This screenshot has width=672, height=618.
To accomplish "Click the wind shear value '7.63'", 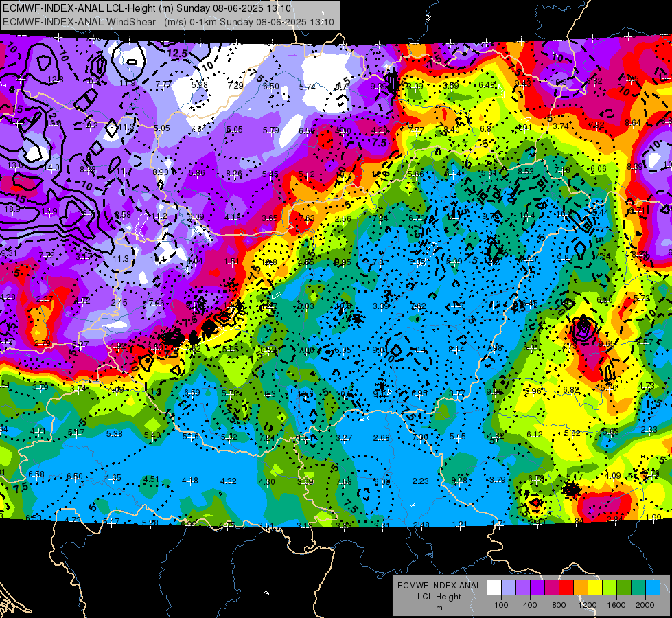I will coord(307,218).
